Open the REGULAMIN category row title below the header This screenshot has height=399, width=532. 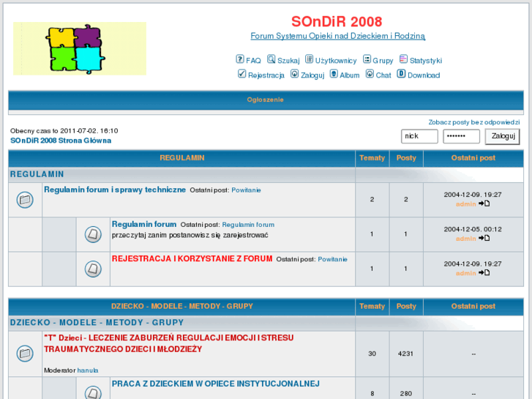click(37, 174)
